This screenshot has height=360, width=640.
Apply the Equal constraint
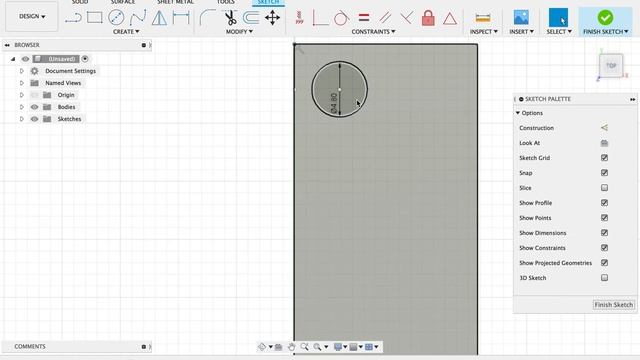(363, 18)
